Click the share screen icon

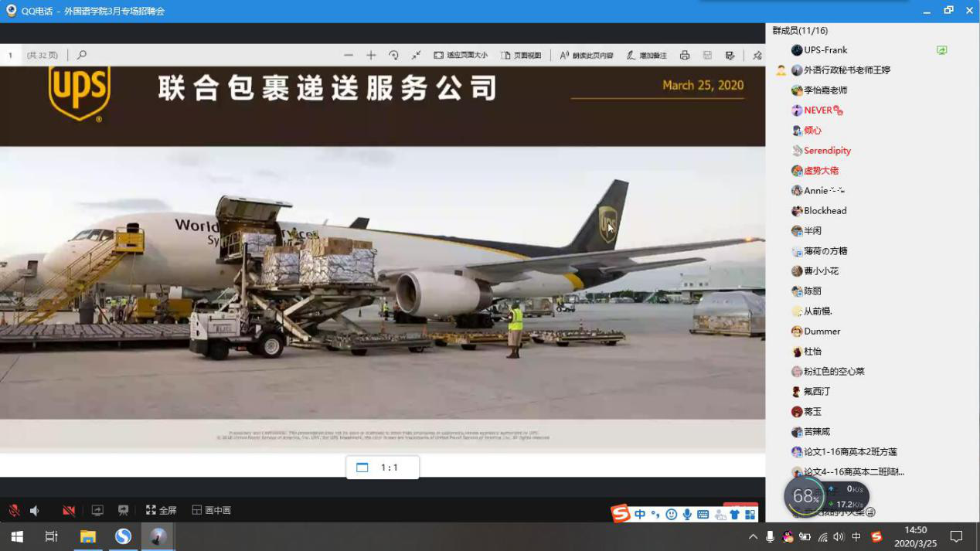(97, 511)
